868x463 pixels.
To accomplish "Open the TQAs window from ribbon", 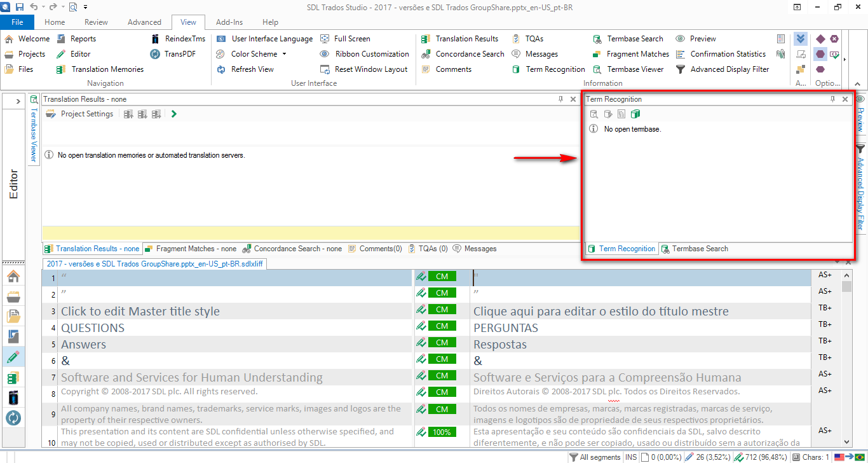I will click(x=527, y=39).
